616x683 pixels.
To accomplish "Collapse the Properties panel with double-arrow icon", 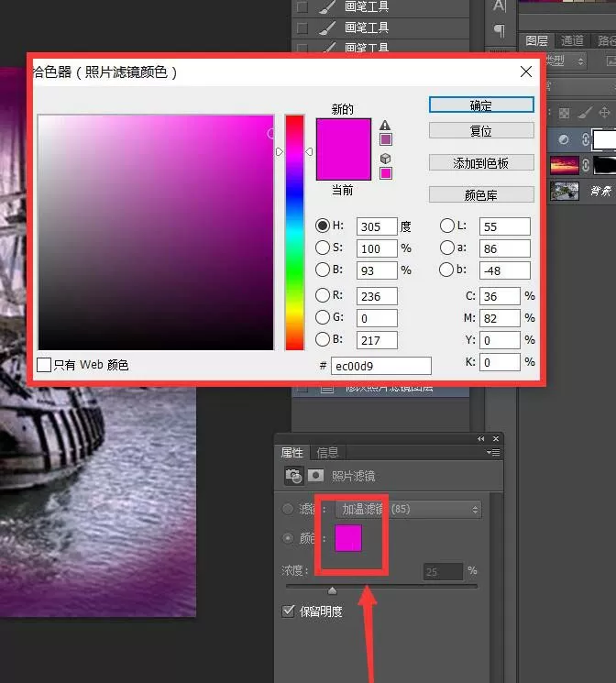I will pos(480,438).
